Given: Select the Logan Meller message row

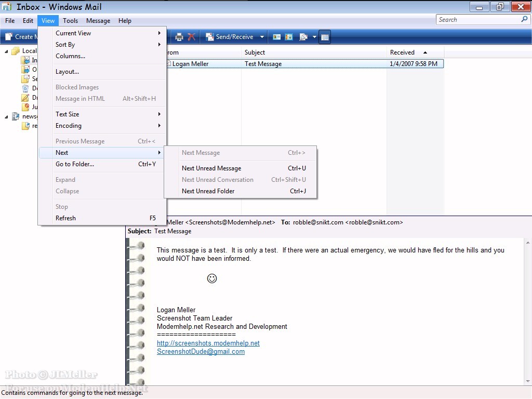Looking at the screenshot, I should [x=304, y=64].
